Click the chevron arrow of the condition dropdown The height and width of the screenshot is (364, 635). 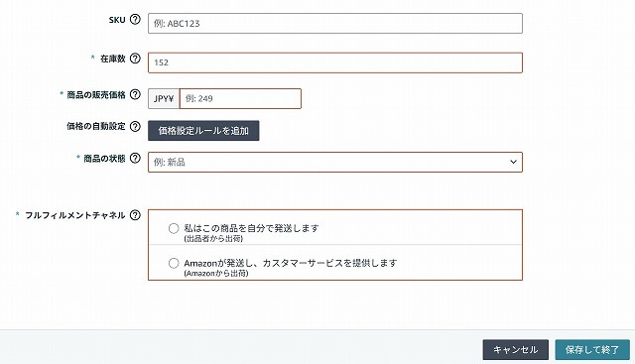pyautogui.click(x=514, y=162)
